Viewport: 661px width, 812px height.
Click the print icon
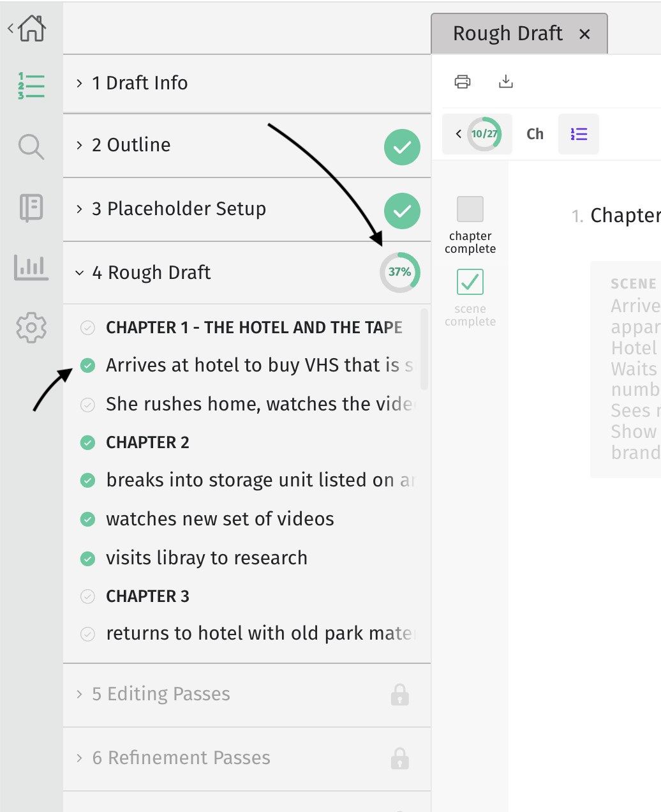pyautogui.click(x=463, y=82)
